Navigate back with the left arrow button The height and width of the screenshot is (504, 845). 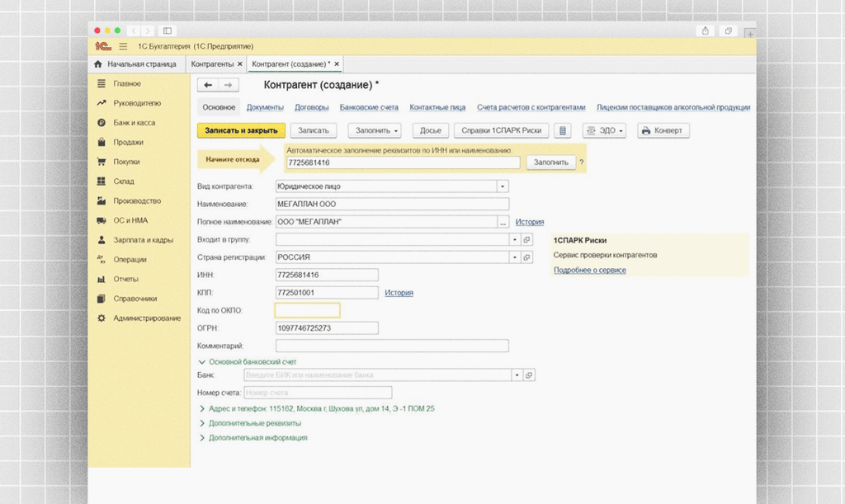click(x=208, y=85)
